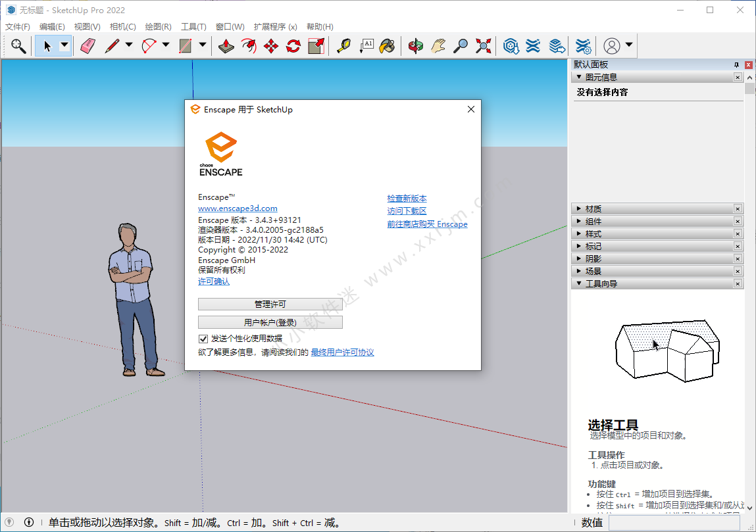This screenshot has width=756, height=532.
Task: Select the arrow Select tool
Action: click(47, 46)
